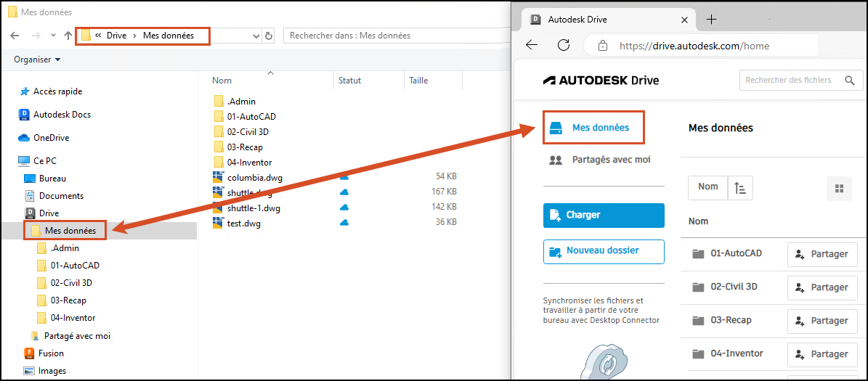
Task: Open recent locations dropdown in File Explorer
Action: point(53,36)
